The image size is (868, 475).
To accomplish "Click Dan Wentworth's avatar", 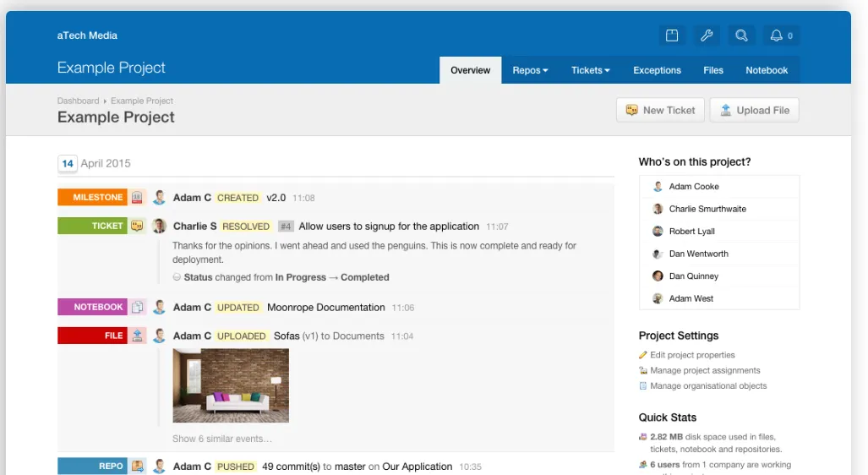I will tap(658, 254).
